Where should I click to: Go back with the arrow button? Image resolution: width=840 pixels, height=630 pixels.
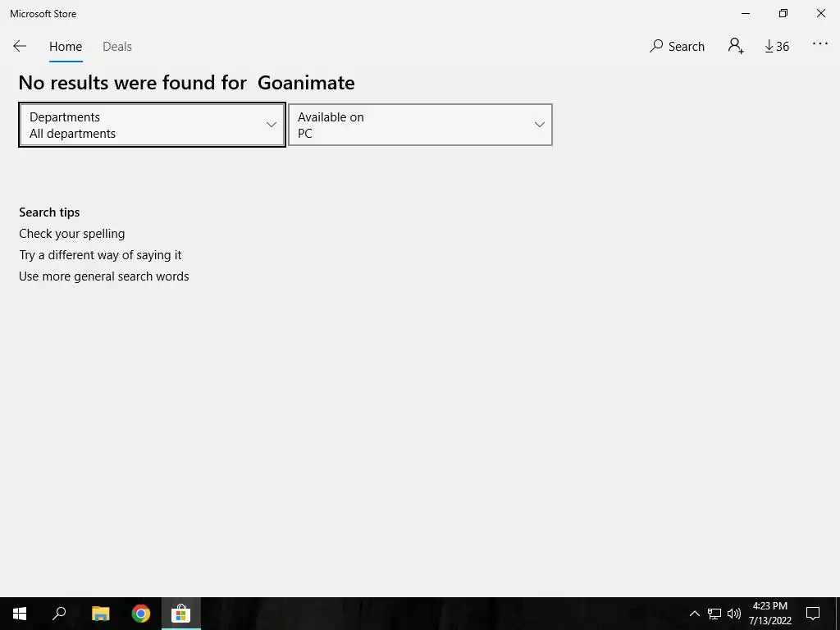(x=20, y=46)
